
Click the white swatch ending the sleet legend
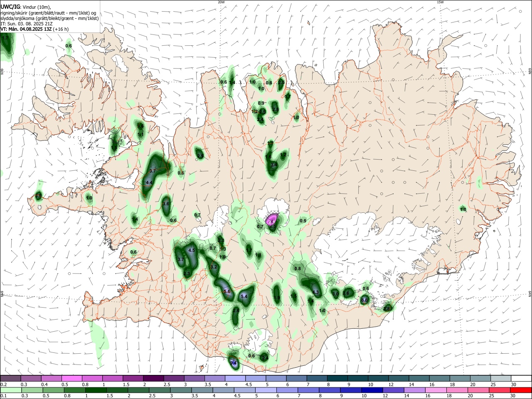click(x=521, y=378)
